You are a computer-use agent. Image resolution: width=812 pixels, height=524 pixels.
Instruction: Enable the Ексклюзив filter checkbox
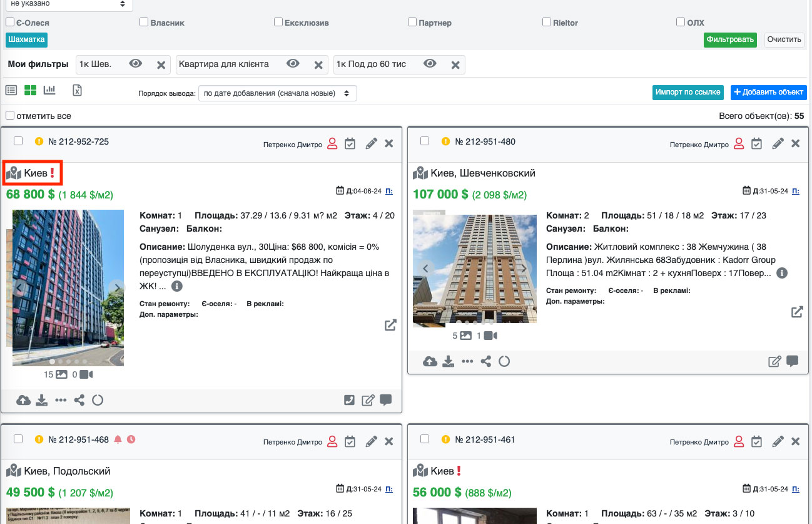(278, 23)
